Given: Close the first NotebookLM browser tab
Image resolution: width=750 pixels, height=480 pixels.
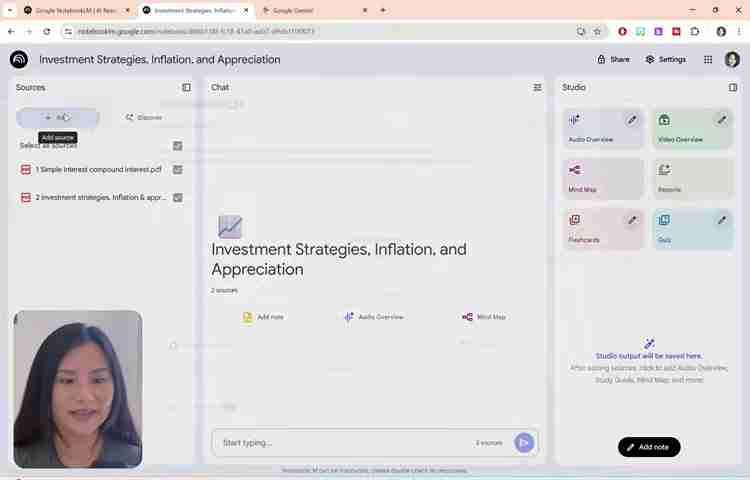Looking at the screenshot, I should pyautogui.click(x=128, y=10).
